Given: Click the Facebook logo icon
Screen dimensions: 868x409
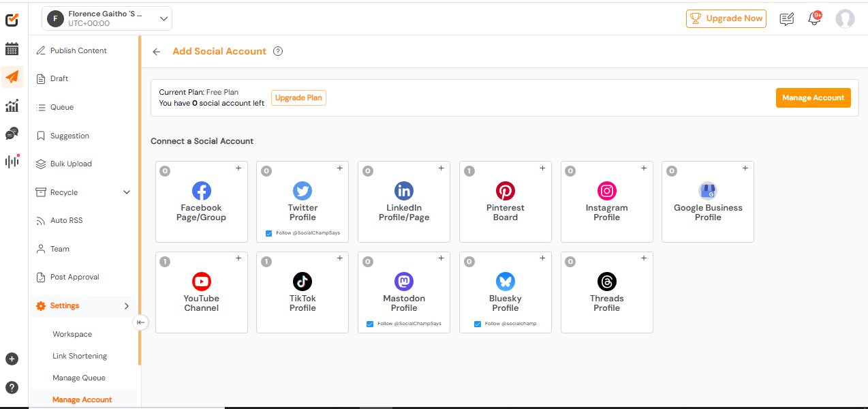Looking at the screenshot, I should pyautogui.click(x=202, y=191).
